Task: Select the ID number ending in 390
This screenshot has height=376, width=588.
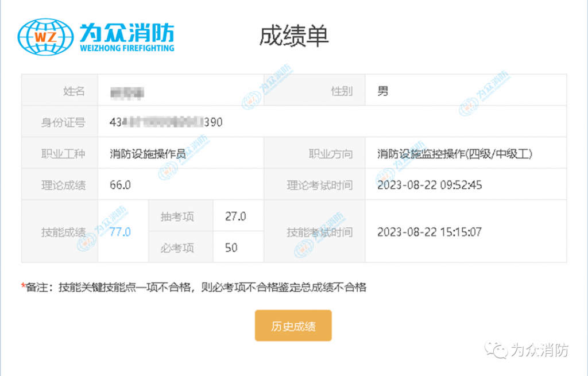Action: click(x=166, y=122)
